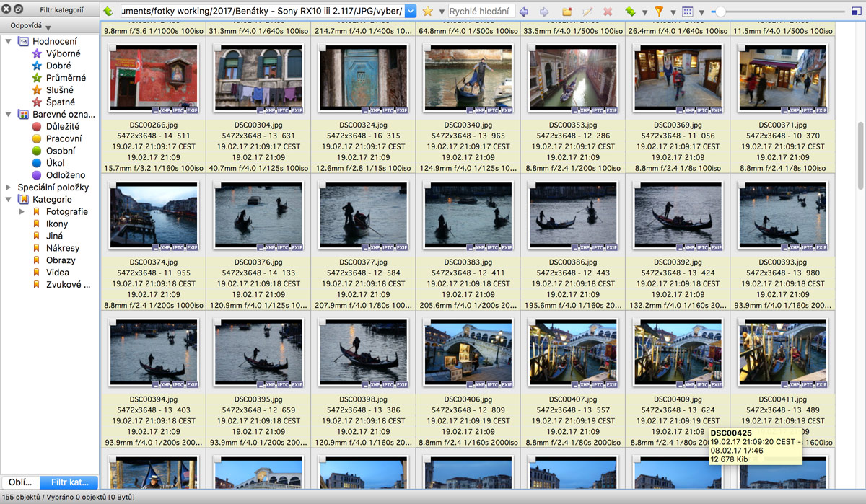Click the orange filter funnel icon
Image resolution: width=866 pixels, height=504 pixels.
[658, 12]
